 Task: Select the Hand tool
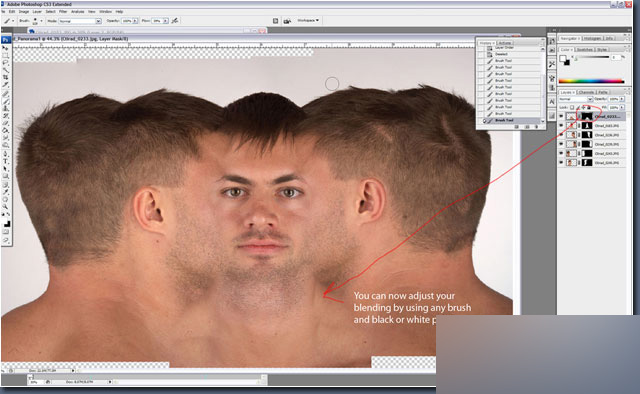click(5, 199)
